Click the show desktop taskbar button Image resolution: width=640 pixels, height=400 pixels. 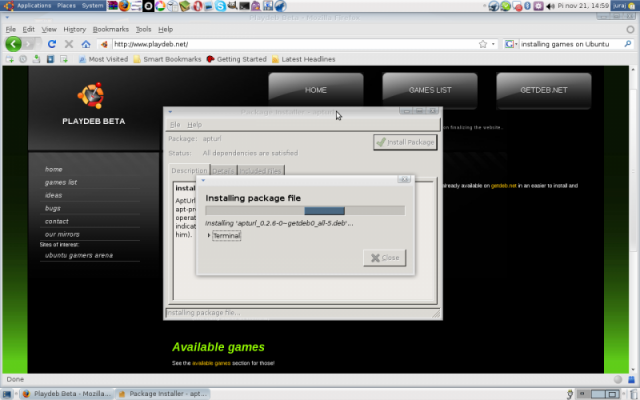coord(7,394)
